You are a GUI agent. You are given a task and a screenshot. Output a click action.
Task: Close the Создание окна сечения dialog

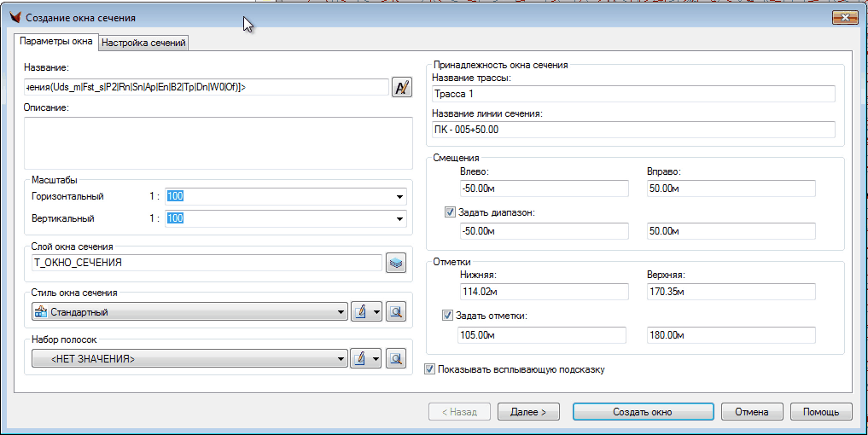click(844, 18)
